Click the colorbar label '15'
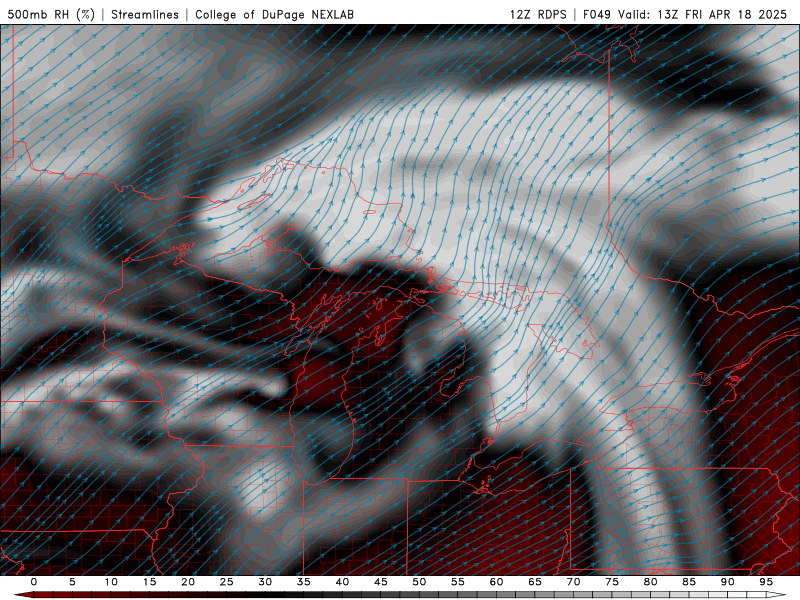Screen dimensions: 800x600 (x=149, y=582)
